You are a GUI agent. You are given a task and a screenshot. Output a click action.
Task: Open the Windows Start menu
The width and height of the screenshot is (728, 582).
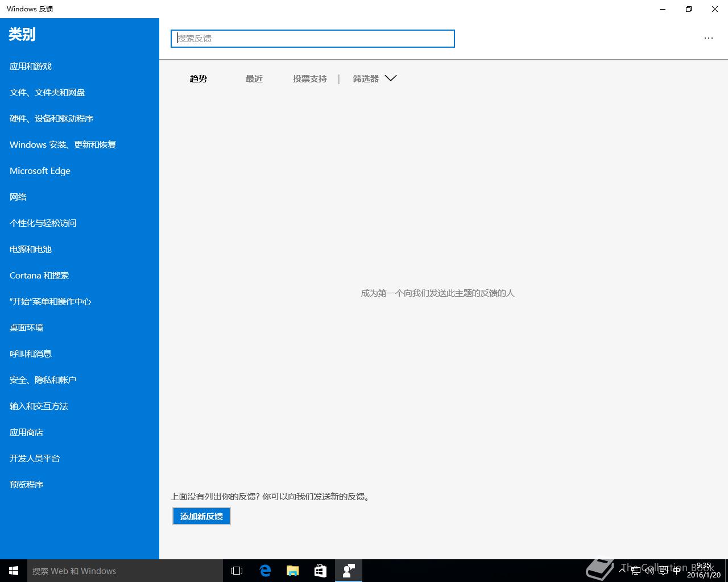[x=14, y=571]
